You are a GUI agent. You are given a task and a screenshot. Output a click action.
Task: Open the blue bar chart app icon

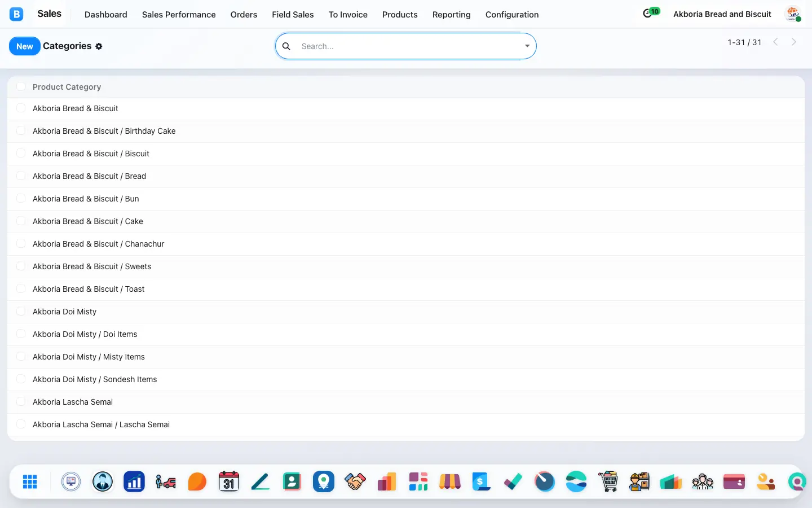pos(134,481)
